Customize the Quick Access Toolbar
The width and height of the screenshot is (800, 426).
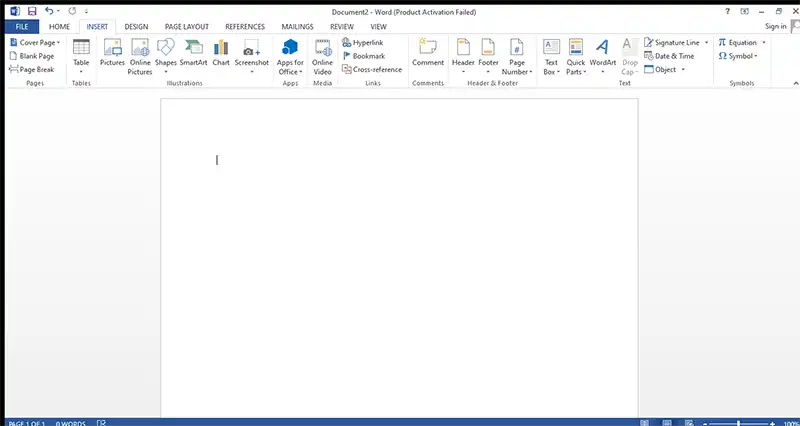click(86, 11)
